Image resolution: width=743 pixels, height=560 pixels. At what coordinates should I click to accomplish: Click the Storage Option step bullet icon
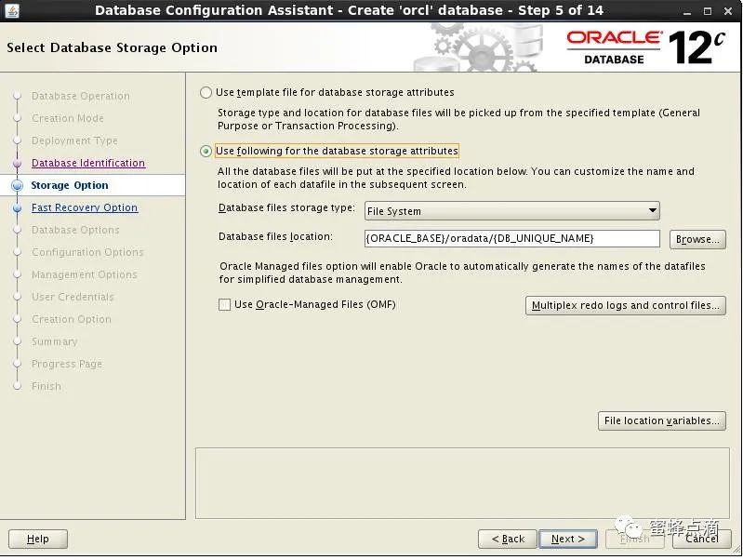tap(17, 185)
